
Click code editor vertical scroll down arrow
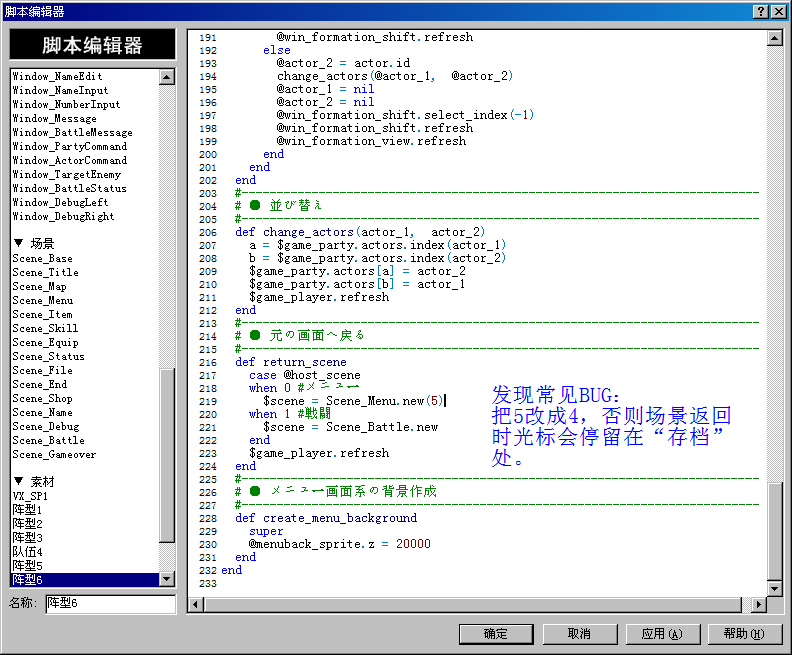774,588
